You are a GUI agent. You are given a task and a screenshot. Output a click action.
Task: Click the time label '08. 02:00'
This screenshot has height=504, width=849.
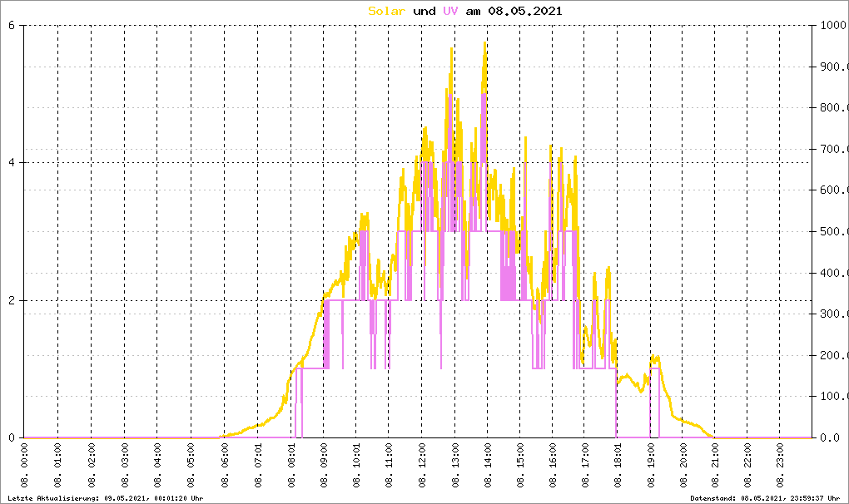click(92, 465)
